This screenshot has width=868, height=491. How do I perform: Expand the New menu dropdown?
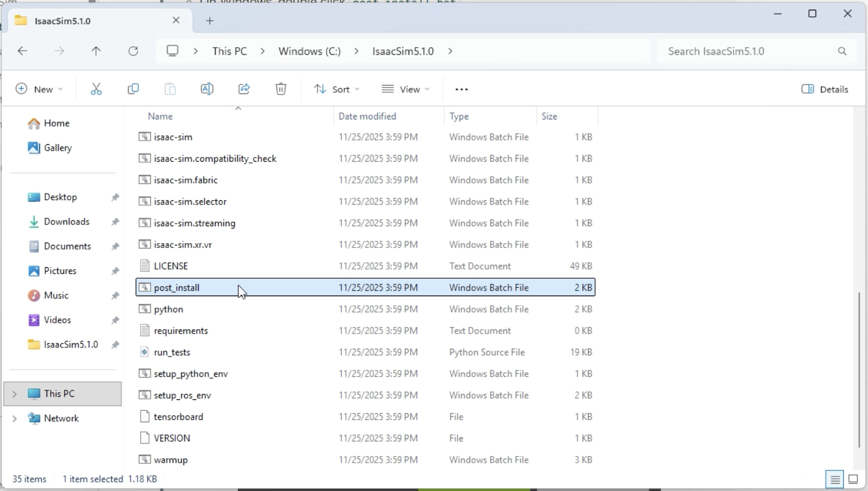click(x=39, y=89)
